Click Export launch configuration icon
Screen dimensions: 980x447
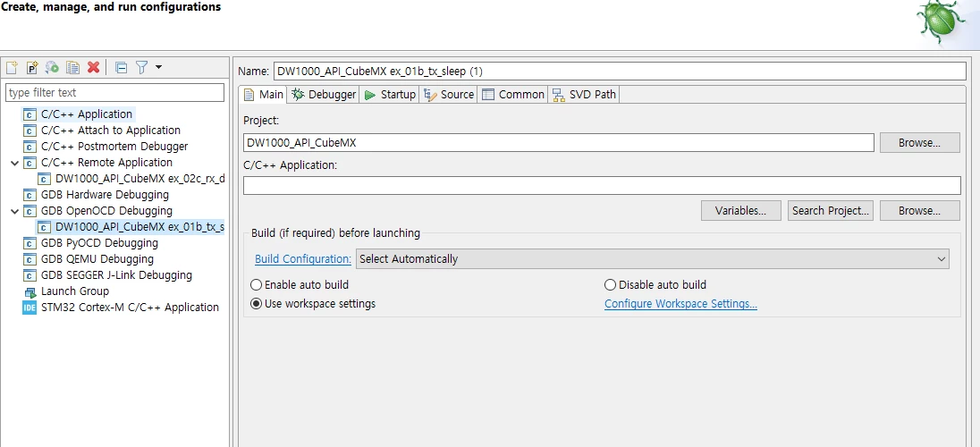coord(53,67)
